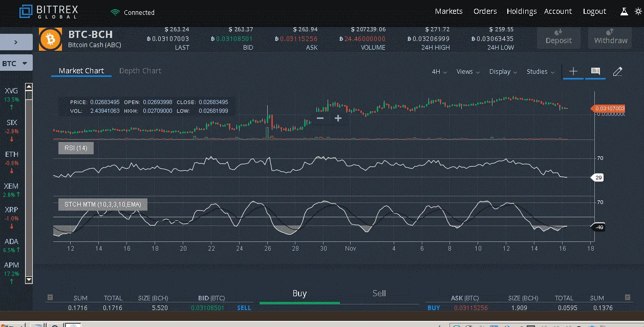Select the Sell tab
The width and height of the screenshot is (644, 327).
(379, 293)
